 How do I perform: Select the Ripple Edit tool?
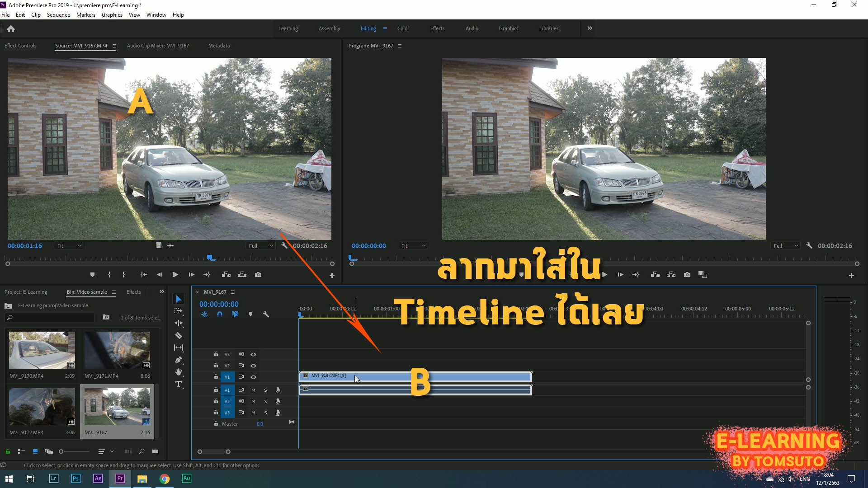pyautogui.click(x=179, y=323)
